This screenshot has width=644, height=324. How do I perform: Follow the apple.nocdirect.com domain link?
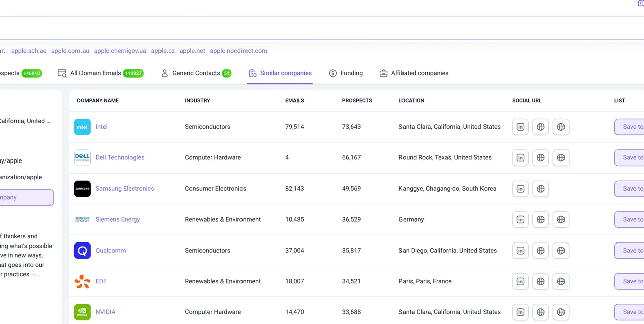pos(238,51)
